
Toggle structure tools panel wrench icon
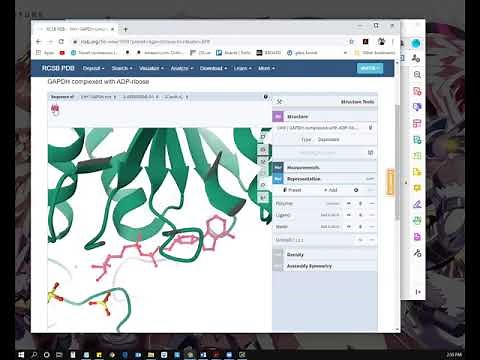279,101
